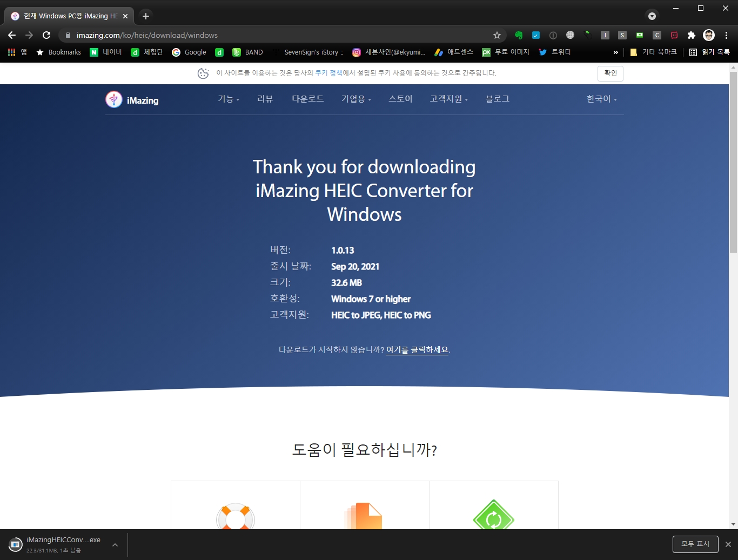Open the mouse-shaped extension icon

coord(588,35)
